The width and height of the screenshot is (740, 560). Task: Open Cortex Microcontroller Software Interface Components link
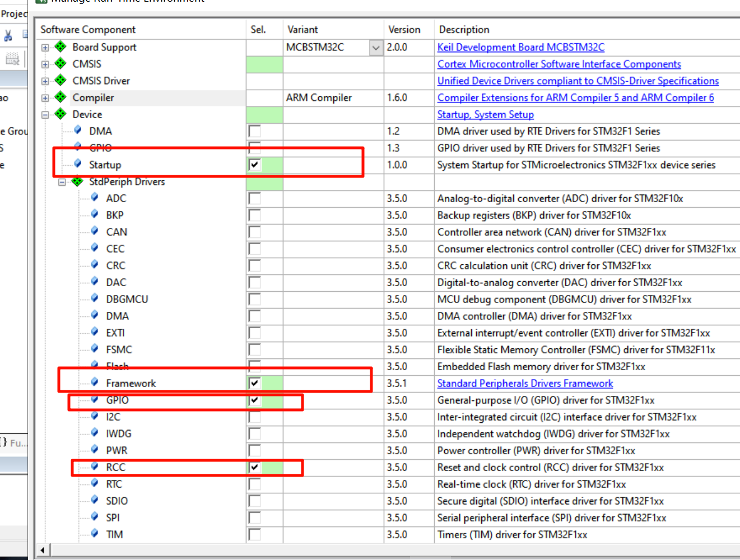tap(559, 64)
